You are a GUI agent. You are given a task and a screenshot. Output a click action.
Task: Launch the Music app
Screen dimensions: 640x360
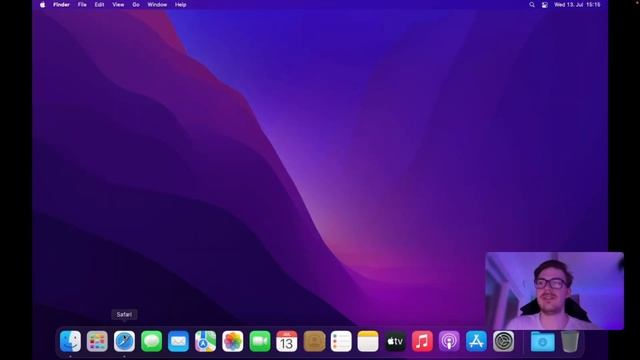tap(422, 341)
